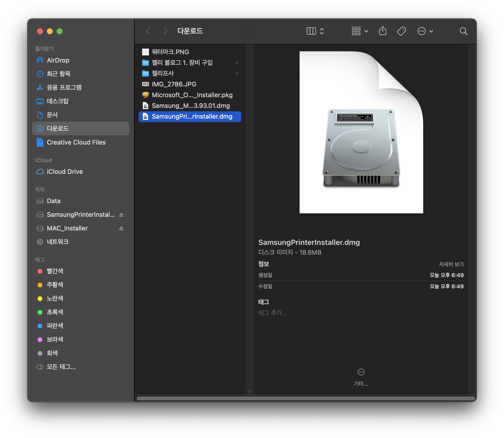
Task: Filter by the 노란색 tag
Action: tap(80, 298)
